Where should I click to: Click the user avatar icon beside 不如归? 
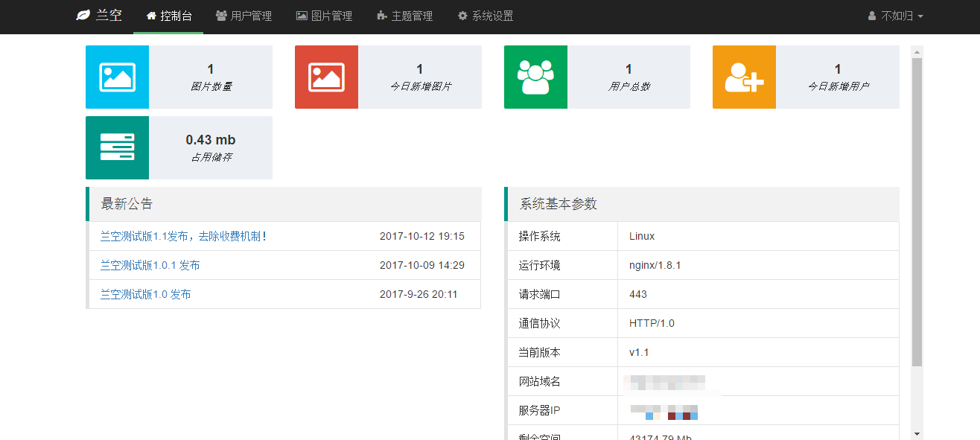872,16
